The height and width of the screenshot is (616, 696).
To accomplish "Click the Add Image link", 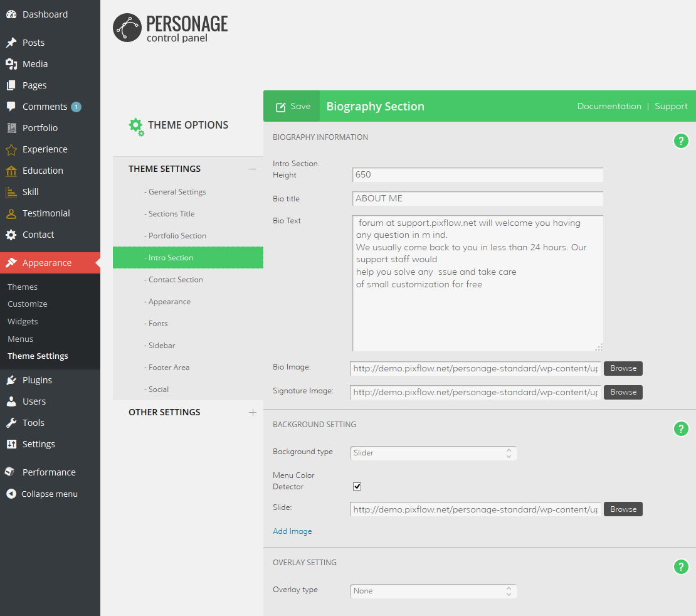I will [292, 531].
